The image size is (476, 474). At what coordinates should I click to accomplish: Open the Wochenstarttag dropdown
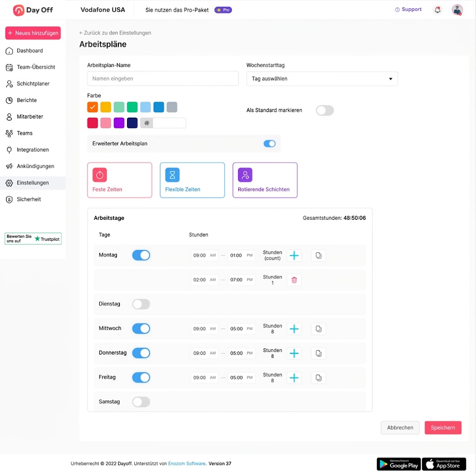322,79
